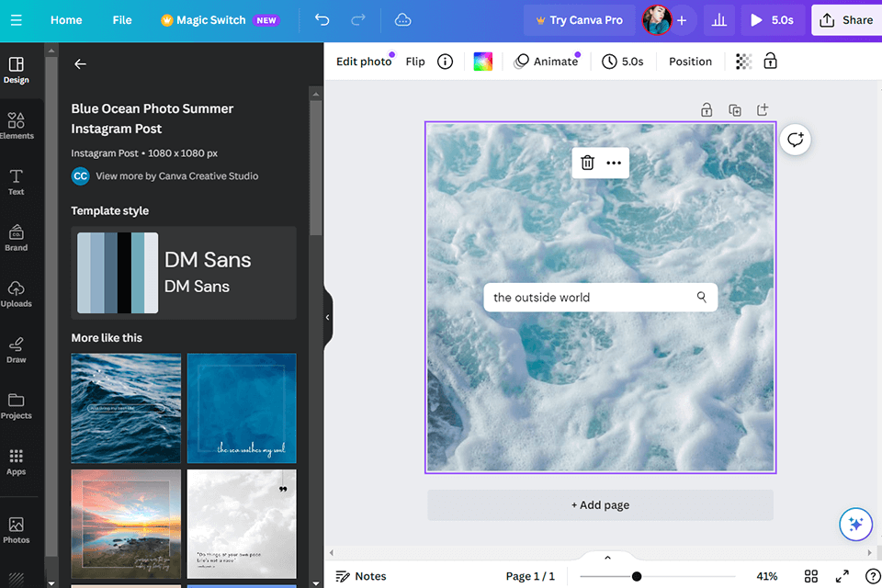The width and height of the screenshot is (882, 588).
Task: Open Magic Switch
Action: tap(220, 20)
